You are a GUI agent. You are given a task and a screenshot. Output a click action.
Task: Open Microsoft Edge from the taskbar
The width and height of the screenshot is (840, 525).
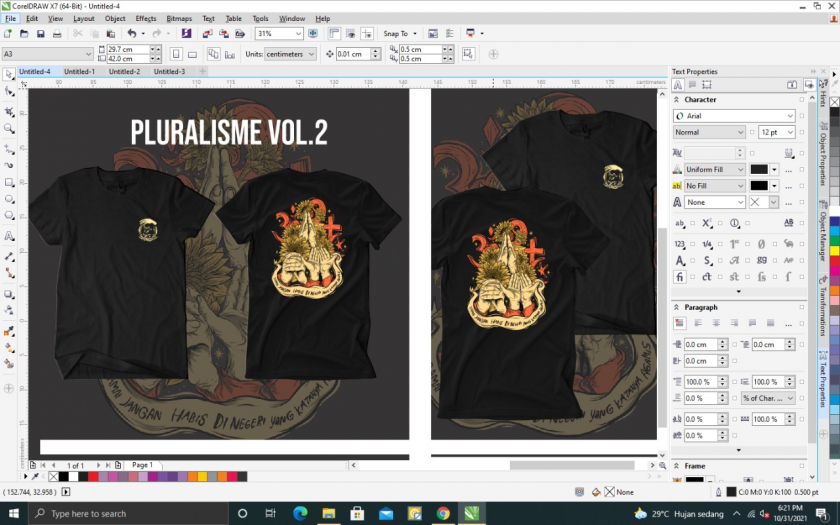coord(301,513)
